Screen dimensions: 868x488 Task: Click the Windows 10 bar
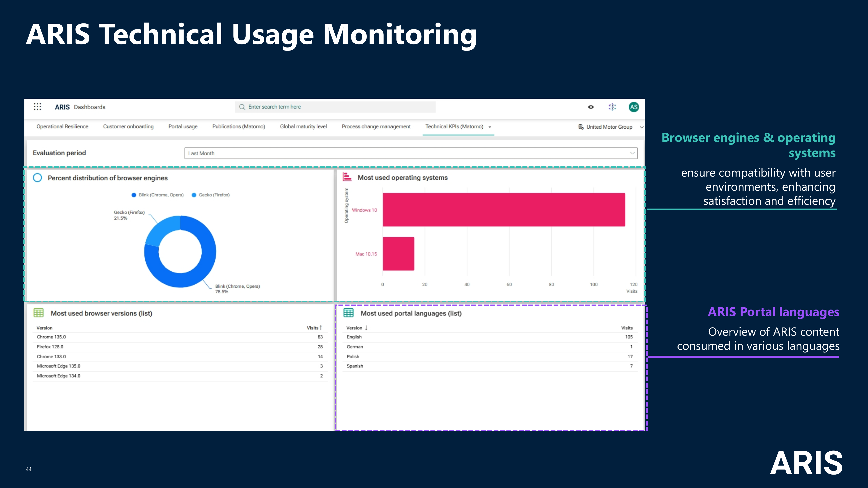(x=504, y=210)
